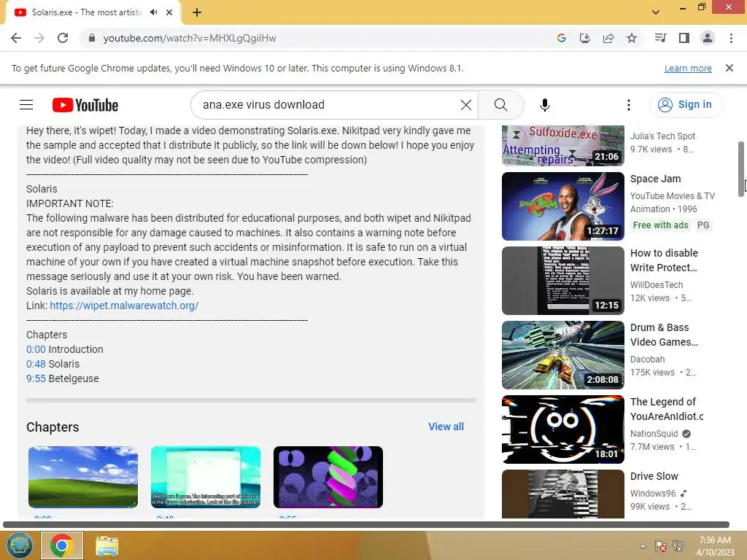Open media controls icon in toolbar

click(660, 38)
